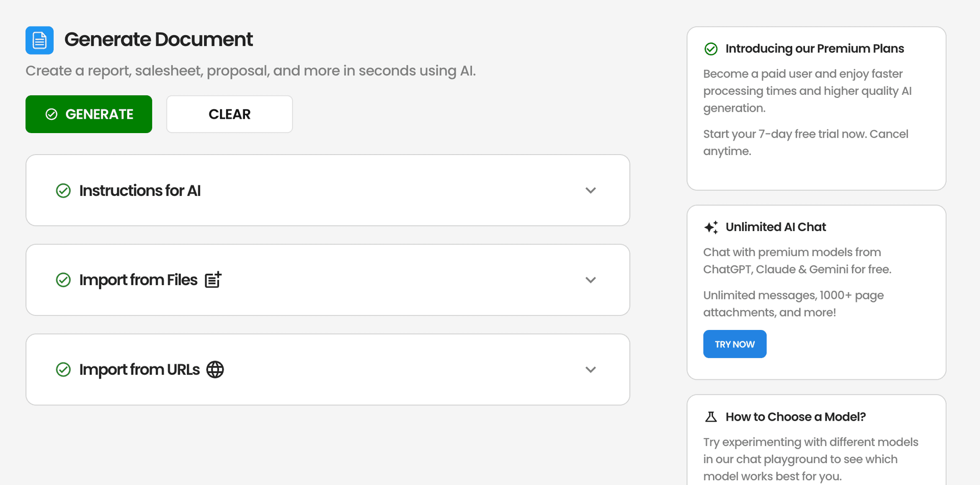This screenshot has height=485, width=980.
Task: Select the globe icon next to Import from URLs
Action: tap(215, 369)
